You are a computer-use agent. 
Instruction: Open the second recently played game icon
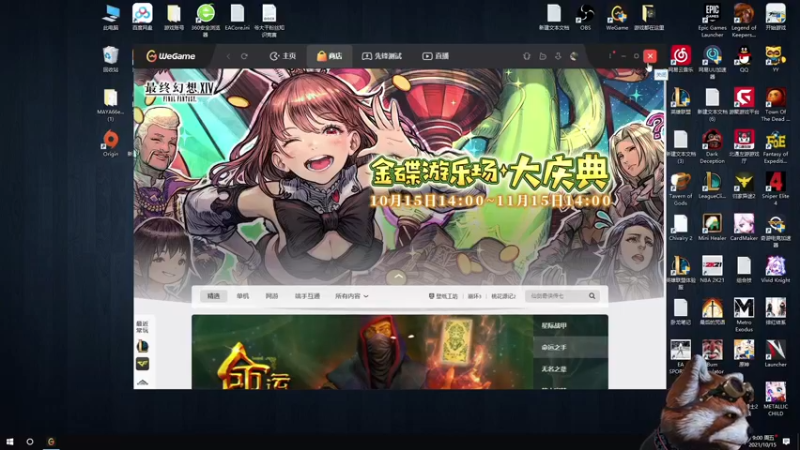point(142,364)
